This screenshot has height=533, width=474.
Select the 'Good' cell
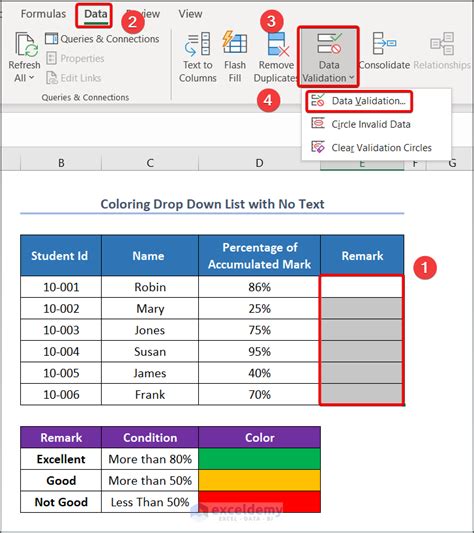(61, 480)
